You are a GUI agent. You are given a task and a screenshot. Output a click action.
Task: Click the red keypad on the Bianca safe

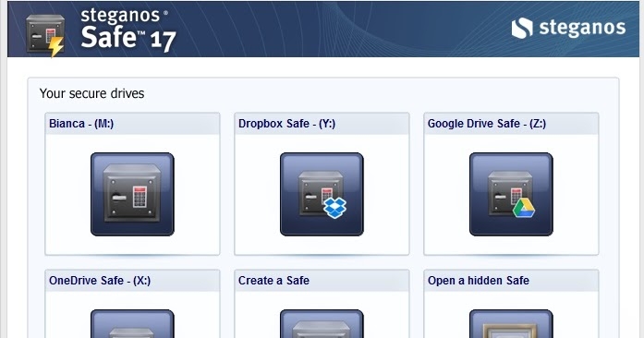coord(140,197)
